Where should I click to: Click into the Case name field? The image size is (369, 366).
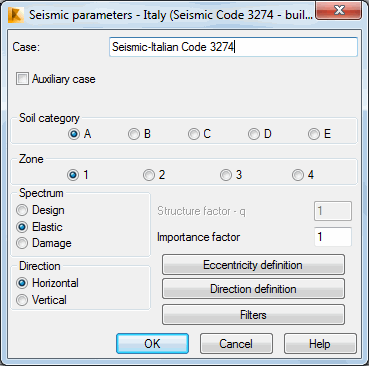pyautogui.click(x=233, y=47)
